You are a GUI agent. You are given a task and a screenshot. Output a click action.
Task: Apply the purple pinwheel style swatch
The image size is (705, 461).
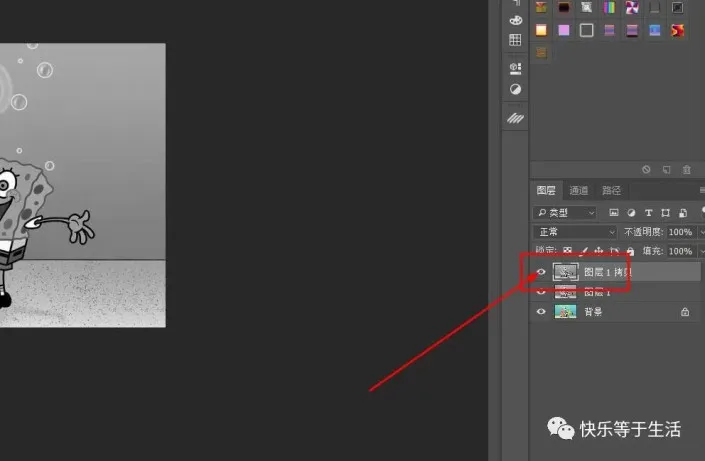tap(632, 7)
